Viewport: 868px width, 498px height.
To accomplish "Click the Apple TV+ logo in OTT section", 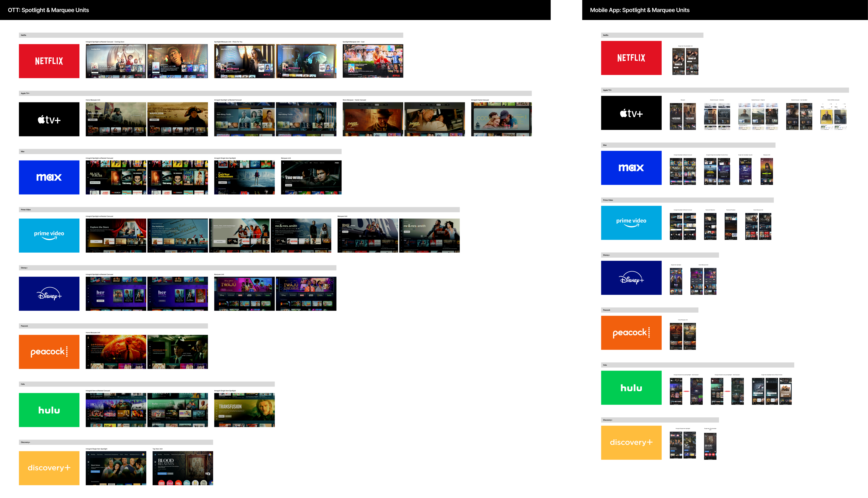I will [49, 119].
